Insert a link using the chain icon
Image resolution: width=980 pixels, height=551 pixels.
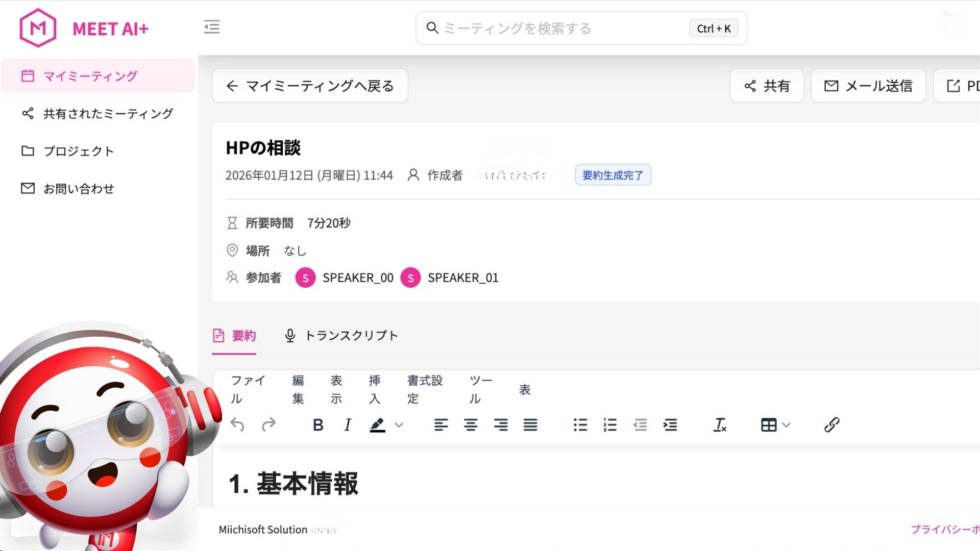click(831, 424)
